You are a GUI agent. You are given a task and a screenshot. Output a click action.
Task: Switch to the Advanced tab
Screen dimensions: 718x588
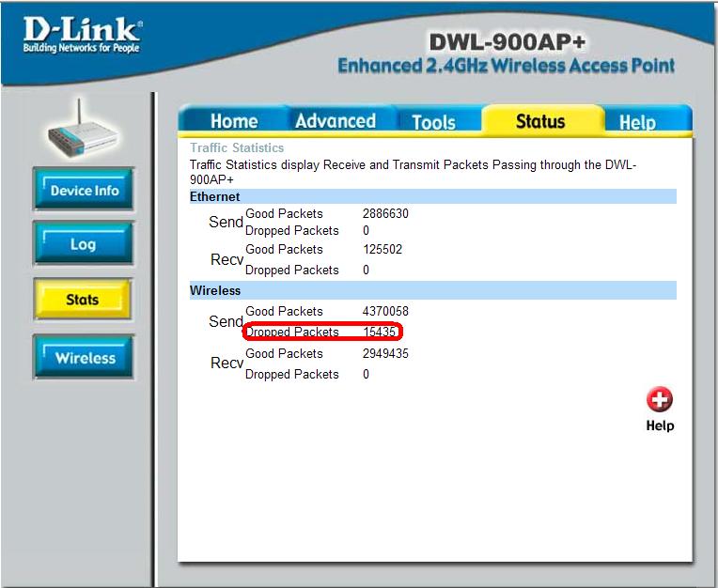point(336,121)
